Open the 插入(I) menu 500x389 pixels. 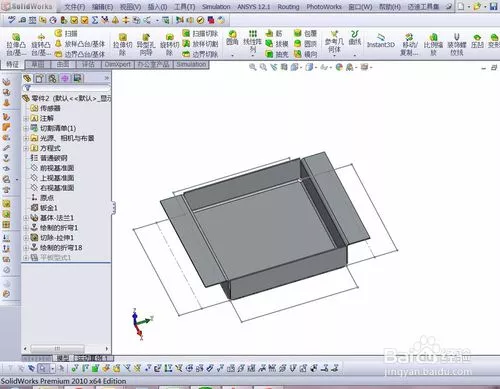tap(157, 7)
